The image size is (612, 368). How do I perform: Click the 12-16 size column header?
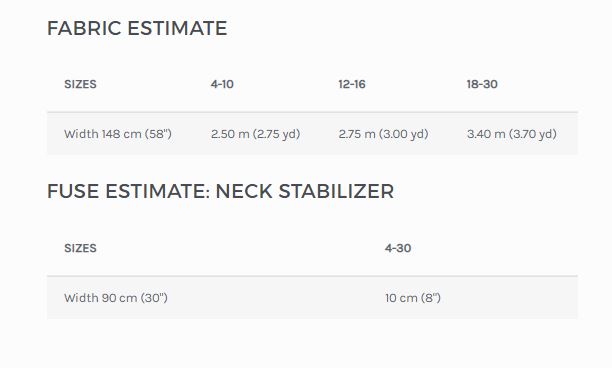pos(352,84)
